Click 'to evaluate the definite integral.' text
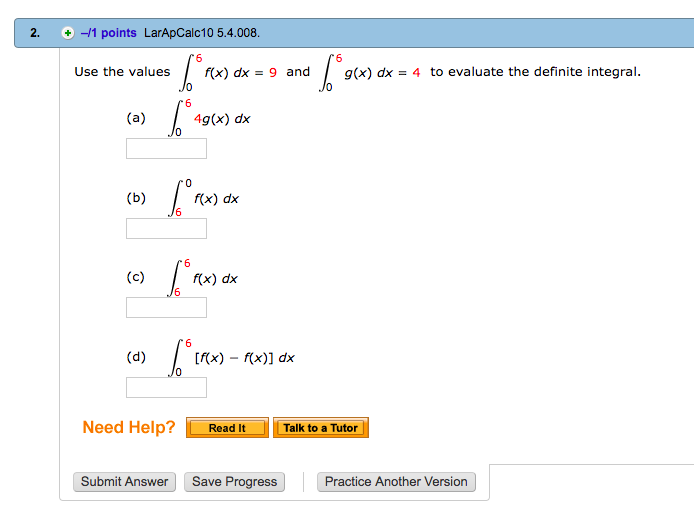The image size is (694, 514). 536,72
